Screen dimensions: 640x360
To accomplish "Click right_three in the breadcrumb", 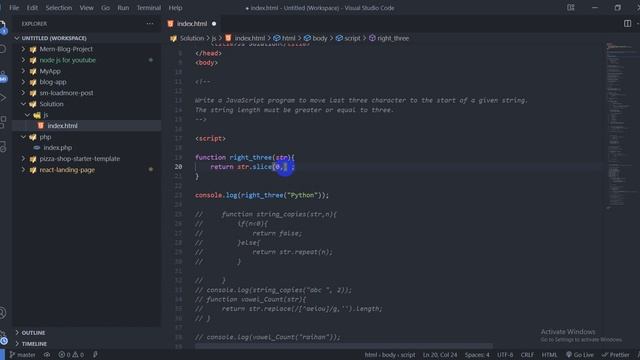I will (x=393, y=38).
